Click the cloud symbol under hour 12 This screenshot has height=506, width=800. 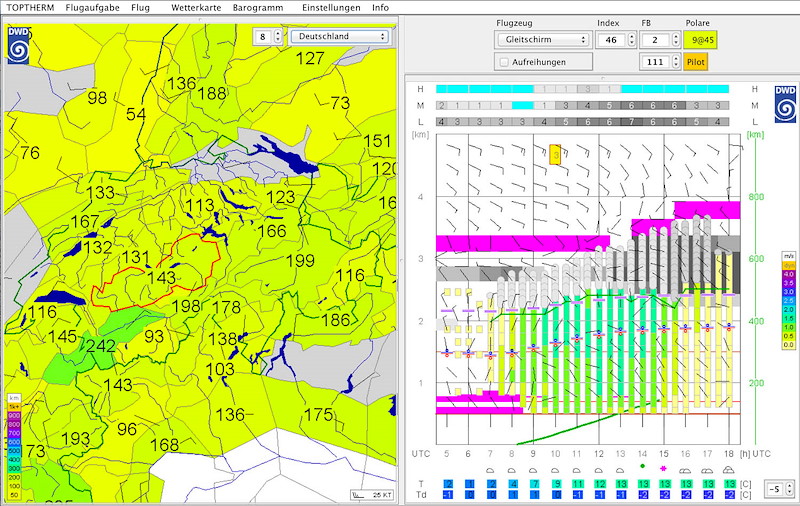[598, 470]
